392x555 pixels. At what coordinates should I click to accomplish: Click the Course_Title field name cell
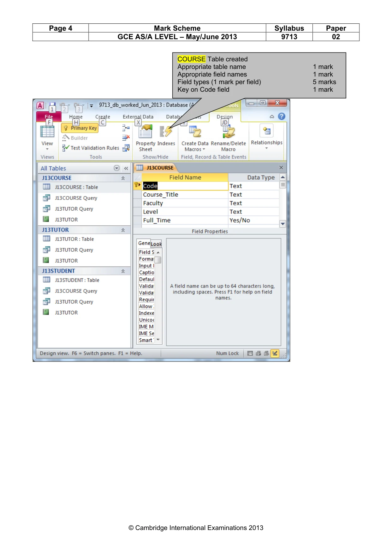click(185, 194)
